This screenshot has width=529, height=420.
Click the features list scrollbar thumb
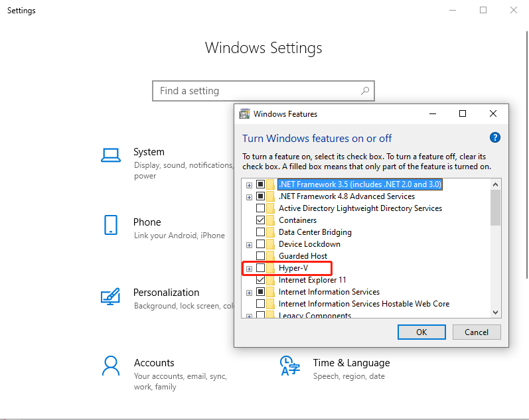point(495,208)
